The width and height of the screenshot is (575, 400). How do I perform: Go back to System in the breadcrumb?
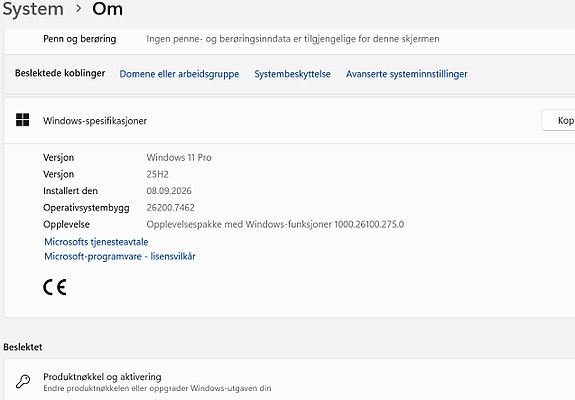[x=33, y=9]
